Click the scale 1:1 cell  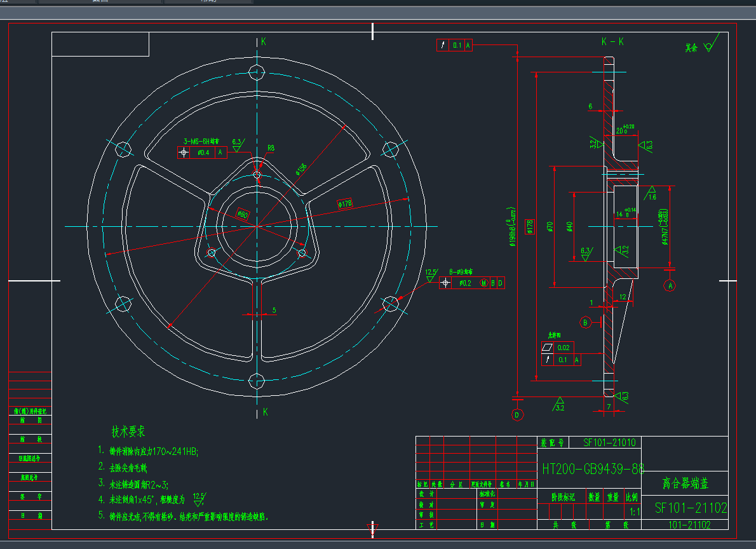[x=633, y=512]
